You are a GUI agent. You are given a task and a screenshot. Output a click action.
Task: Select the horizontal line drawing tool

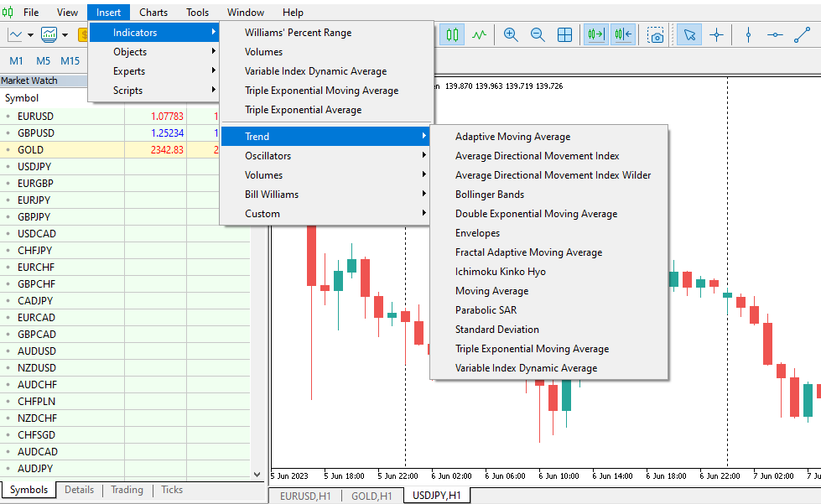(x=776, y=35)
